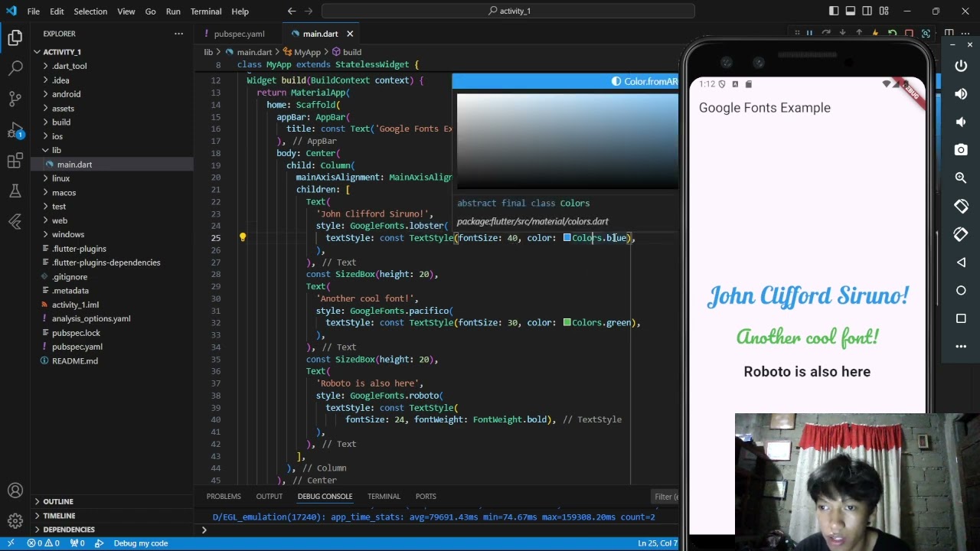Viewport: 980px width, 551px height.
Task: Expand the windows folder
Action: [68, 234]
